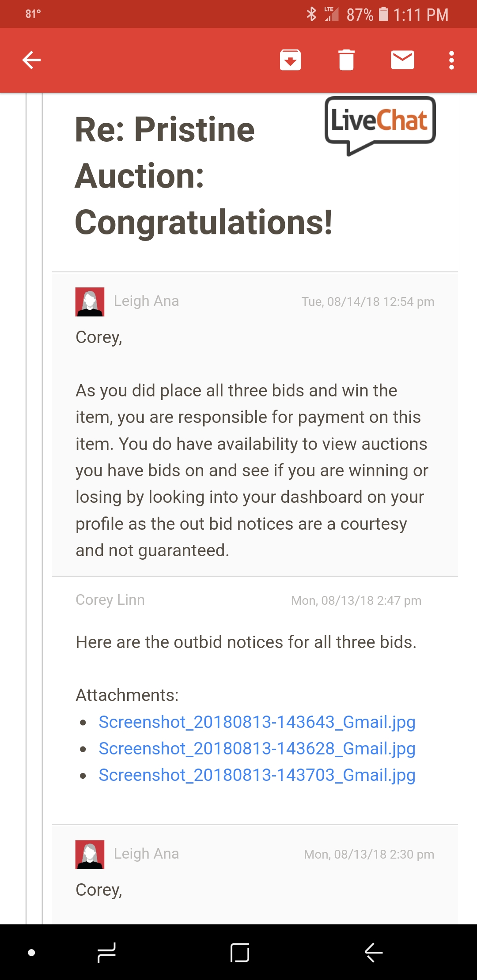
Task: Select the Corey Linn sender name
Action: (110, 600)
